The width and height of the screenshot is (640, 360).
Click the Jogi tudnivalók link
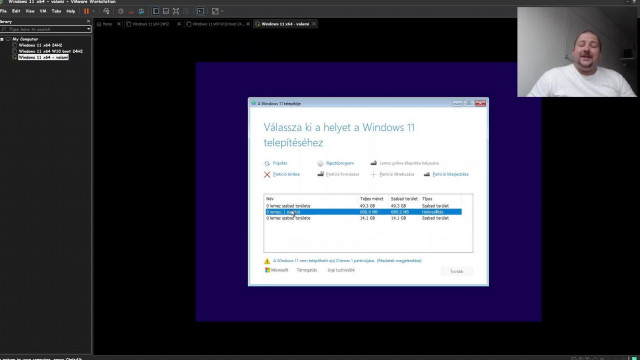[x=341, y=270]
